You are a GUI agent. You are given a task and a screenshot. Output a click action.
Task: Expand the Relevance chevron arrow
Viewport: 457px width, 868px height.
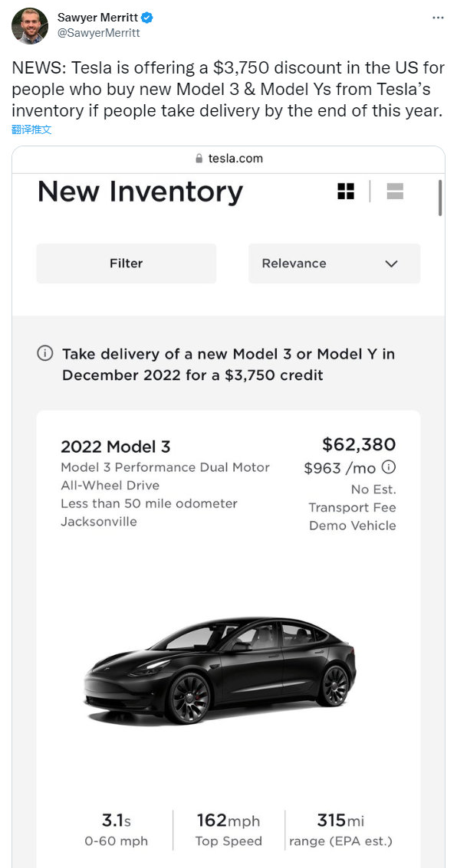[x=392, y=264]
